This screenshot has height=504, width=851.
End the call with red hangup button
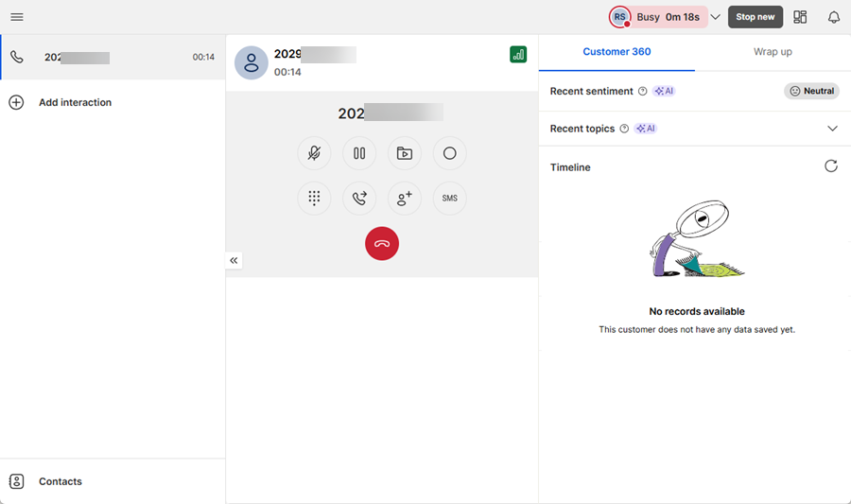[x=382, y=244]
